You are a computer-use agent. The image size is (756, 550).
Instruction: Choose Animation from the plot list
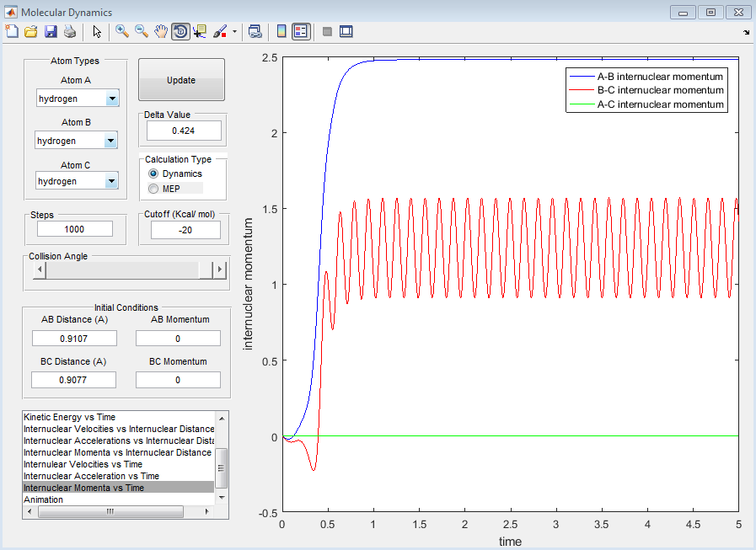click(x=43, y=499)
